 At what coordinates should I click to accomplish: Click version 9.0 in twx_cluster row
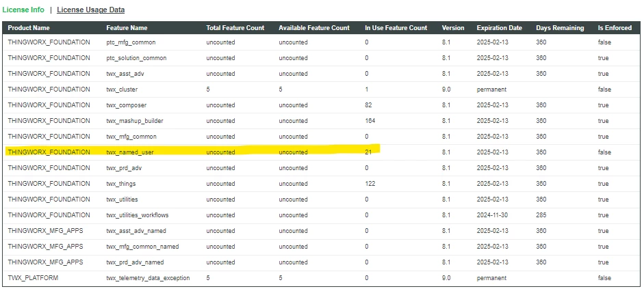pos(446,90)
